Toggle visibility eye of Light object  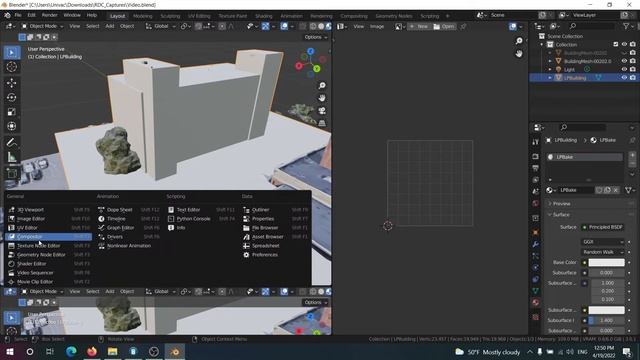[x=624, y=69]
